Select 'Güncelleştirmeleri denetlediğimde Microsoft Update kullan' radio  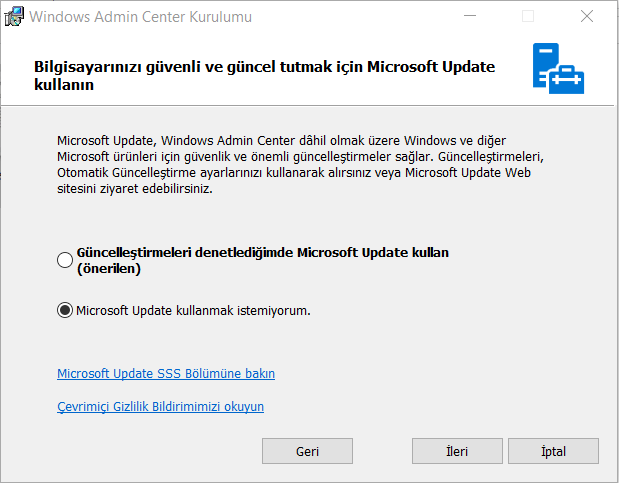pyautogui.click(x=65, y=260)
